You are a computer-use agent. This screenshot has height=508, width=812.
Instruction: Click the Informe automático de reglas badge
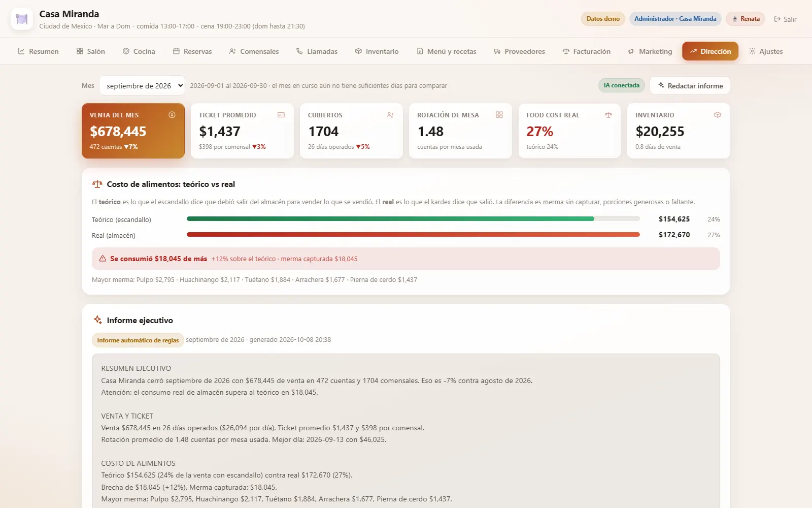pos(138,340)
